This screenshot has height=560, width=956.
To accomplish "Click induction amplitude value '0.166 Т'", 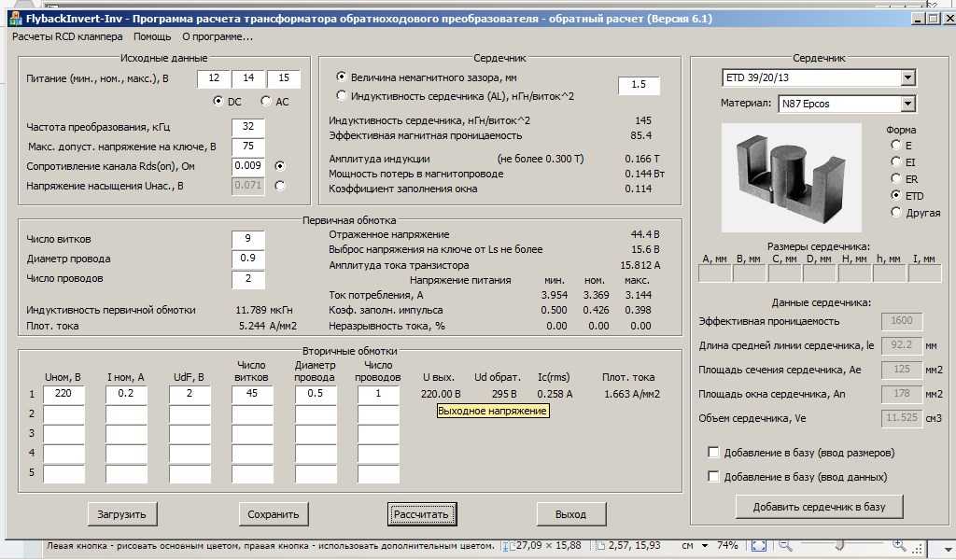I will tap(642, 159).
